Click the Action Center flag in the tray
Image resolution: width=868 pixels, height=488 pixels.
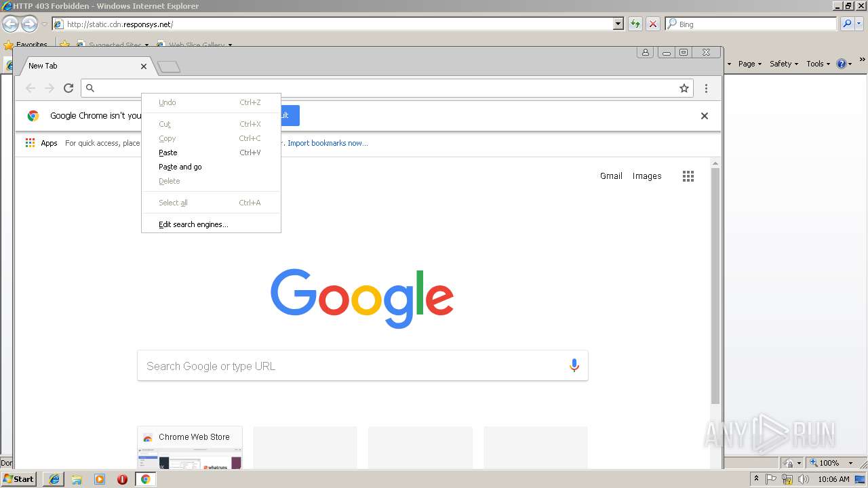point(772,479)
